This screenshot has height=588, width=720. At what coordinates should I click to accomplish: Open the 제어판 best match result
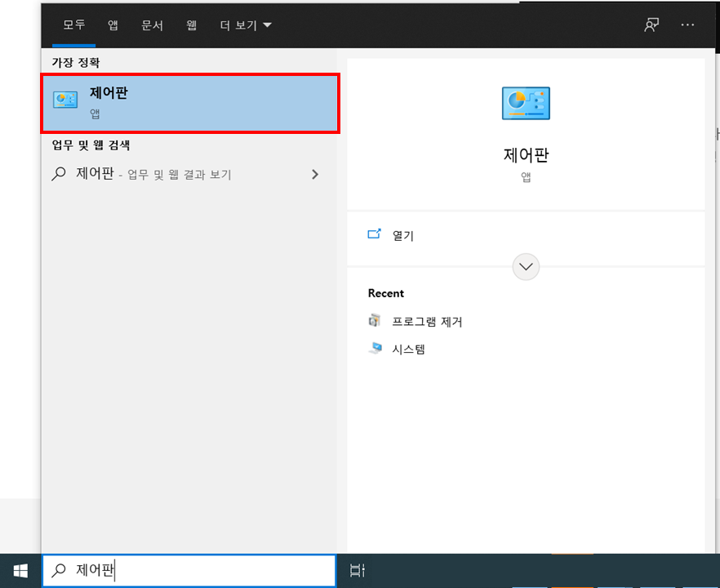coord(190,104)
